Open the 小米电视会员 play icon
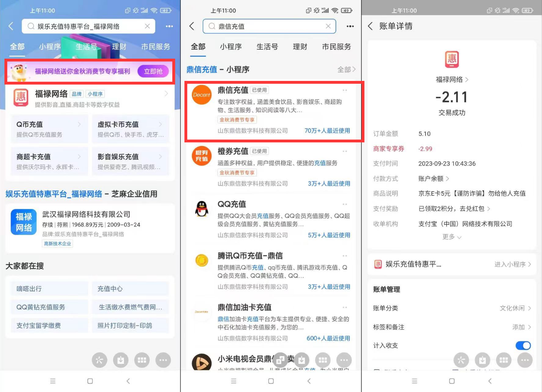Image resolution: width=542 pixels, height=392 pixels. (201, 362)
